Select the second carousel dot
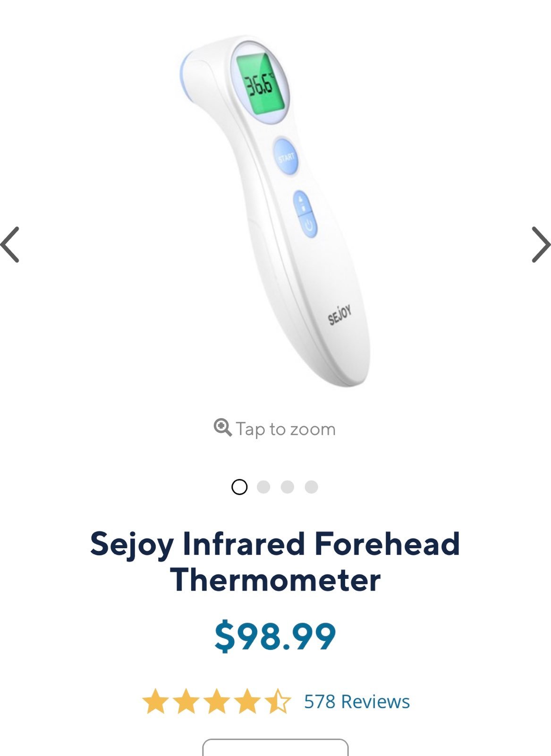The width and height of the screenshot is (551, 756). click(263, 487)
